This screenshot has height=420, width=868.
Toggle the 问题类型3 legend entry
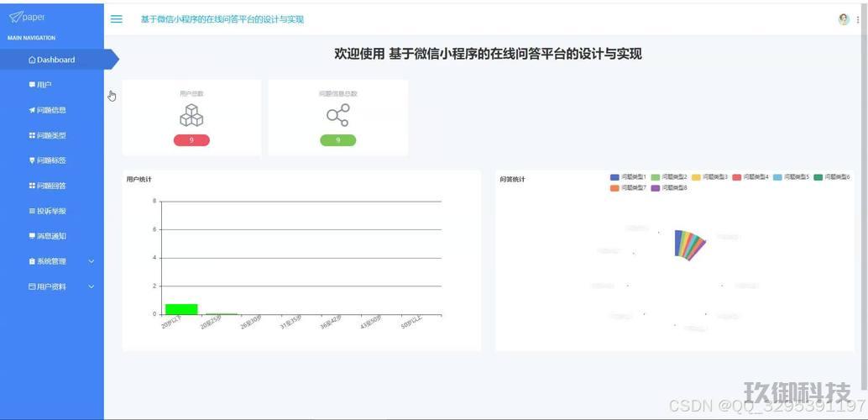[x=709, y=176]
